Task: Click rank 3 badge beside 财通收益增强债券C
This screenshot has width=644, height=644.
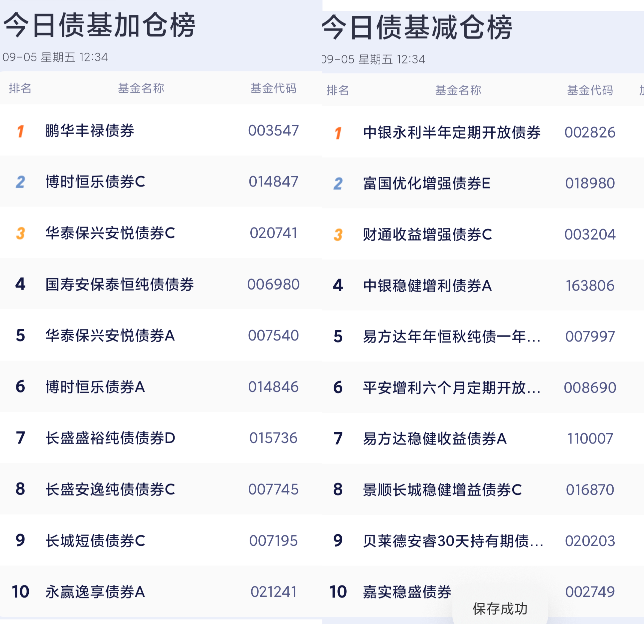Action: tap(338, 235)
